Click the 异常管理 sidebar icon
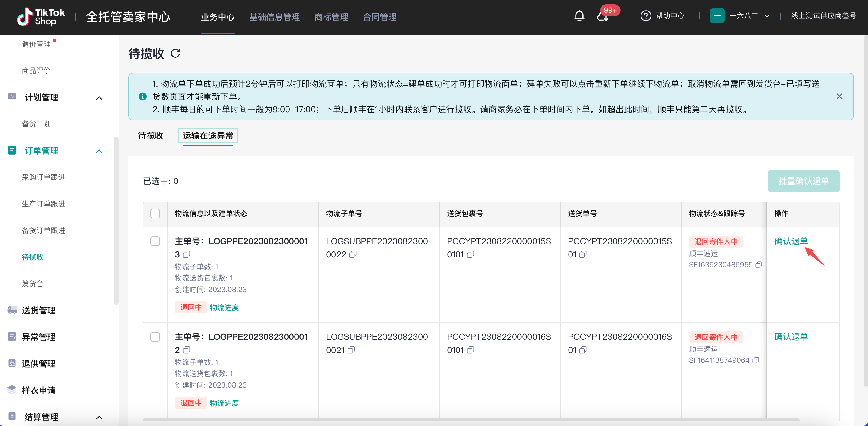 pos(12,336)
